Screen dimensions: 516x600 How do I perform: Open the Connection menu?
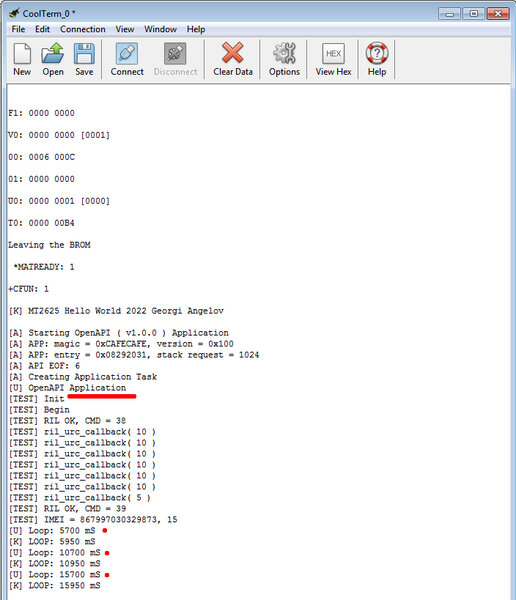[83, 29]
